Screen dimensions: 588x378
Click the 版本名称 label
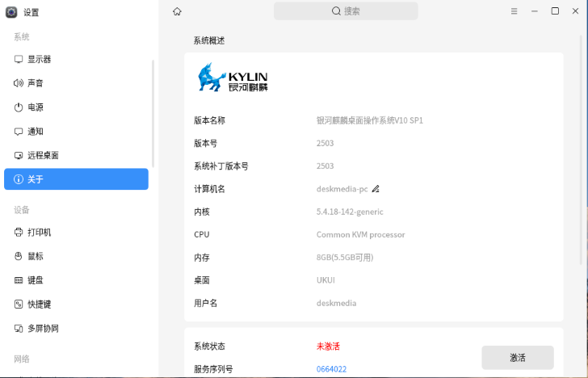[209, 120]
